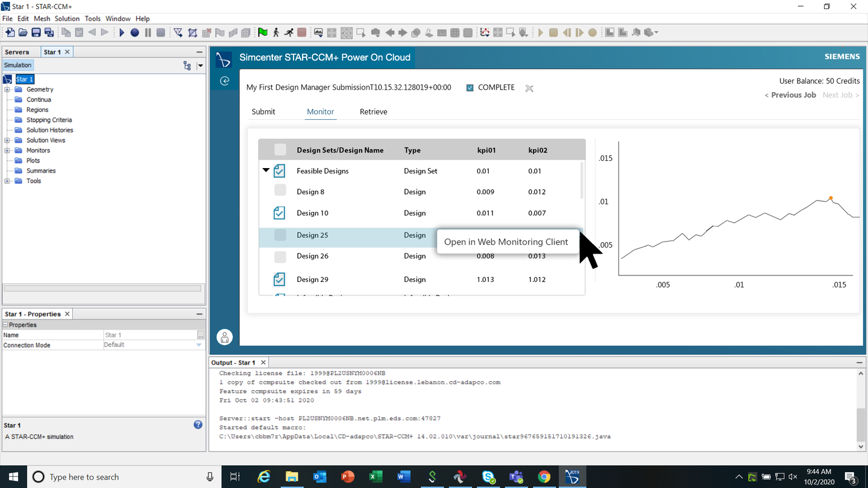Click the cancel job icon beside COMPLETE
The image size is (868, 488).
tap(529, 89)
